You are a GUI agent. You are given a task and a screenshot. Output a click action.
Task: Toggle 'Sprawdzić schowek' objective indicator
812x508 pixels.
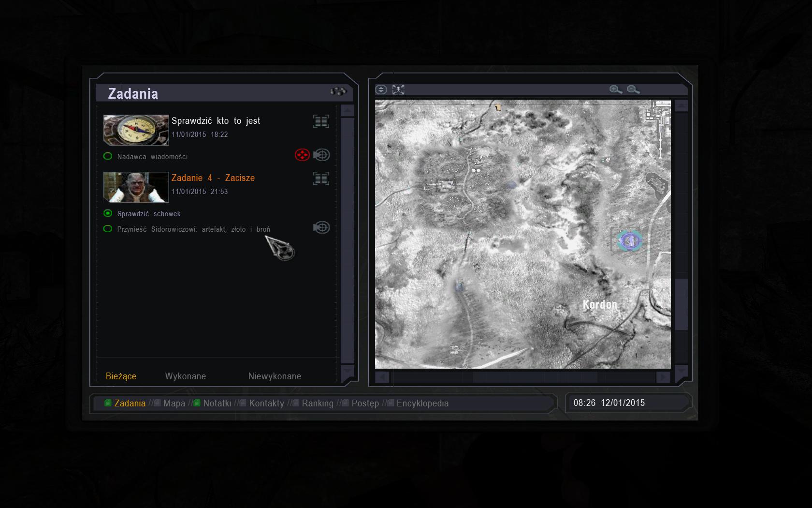[108, 213]
